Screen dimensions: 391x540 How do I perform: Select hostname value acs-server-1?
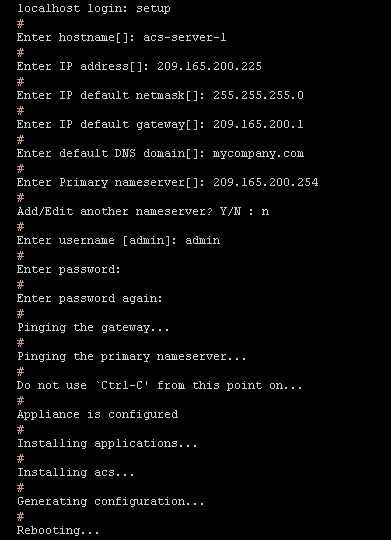coord(185,37)
